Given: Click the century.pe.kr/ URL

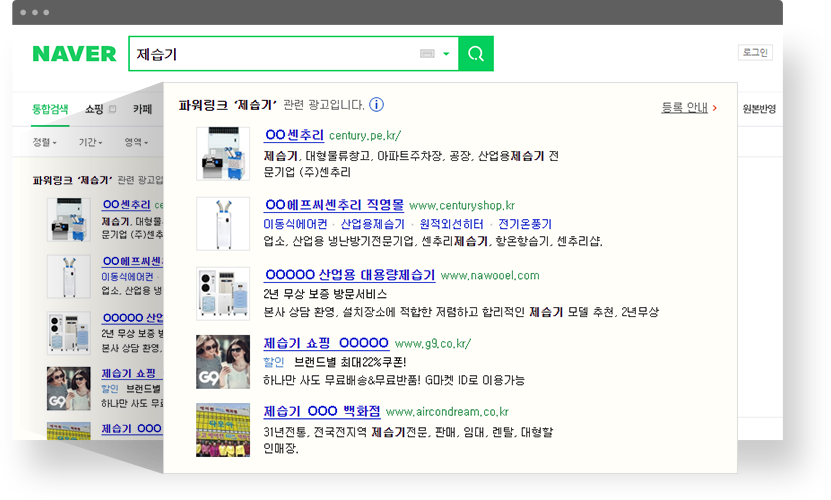Looking at the screenshot, I should (365, 136).
